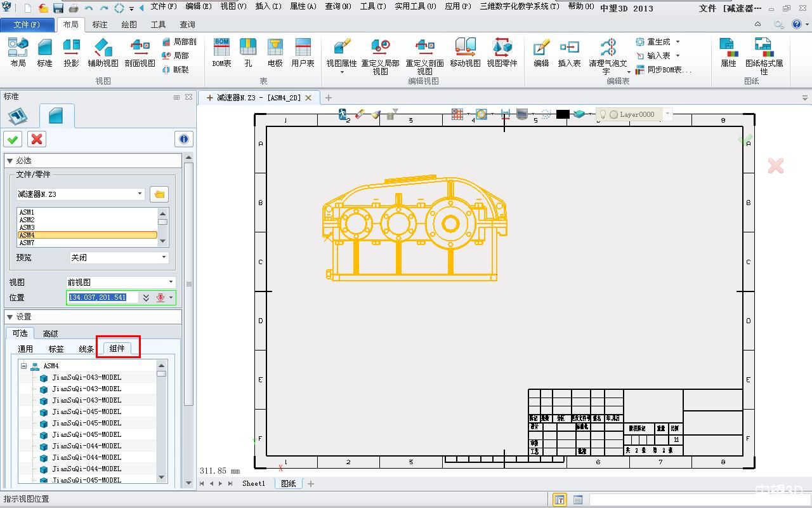This screenshot has height=508, width=812.
Task: Open the 视图 前视图 dropdown
Action: click(171, 282)
